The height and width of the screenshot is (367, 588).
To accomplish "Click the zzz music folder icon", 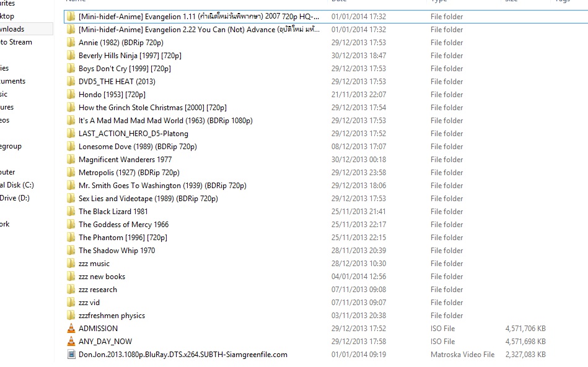I will tap(71, 263).
